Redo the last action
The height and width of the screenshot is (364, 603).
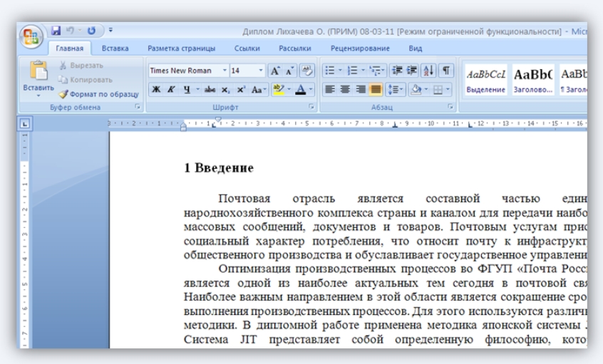91,31
